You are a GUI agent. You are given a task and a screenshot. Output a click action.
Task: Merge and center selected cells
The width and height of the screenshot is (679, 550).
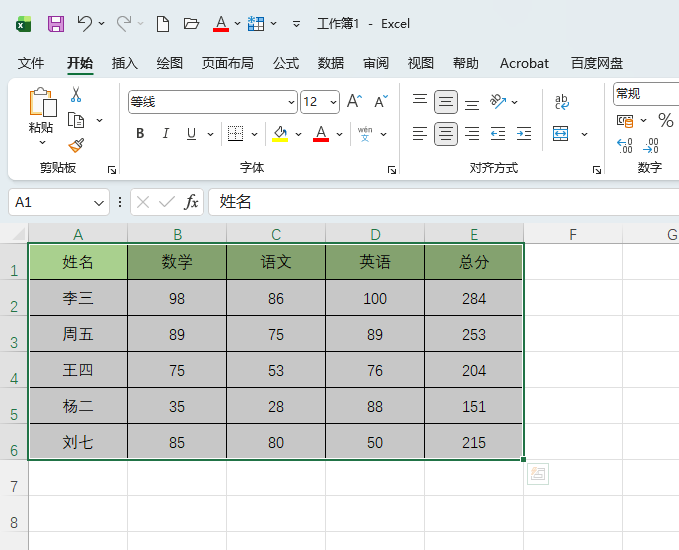[x=561, y=134]
